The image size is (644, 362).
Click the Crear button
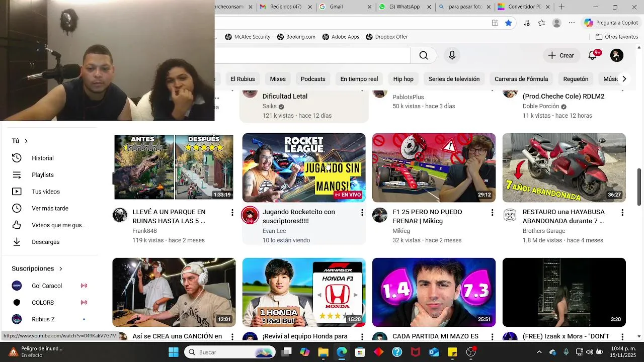click(x=561, y=55)
